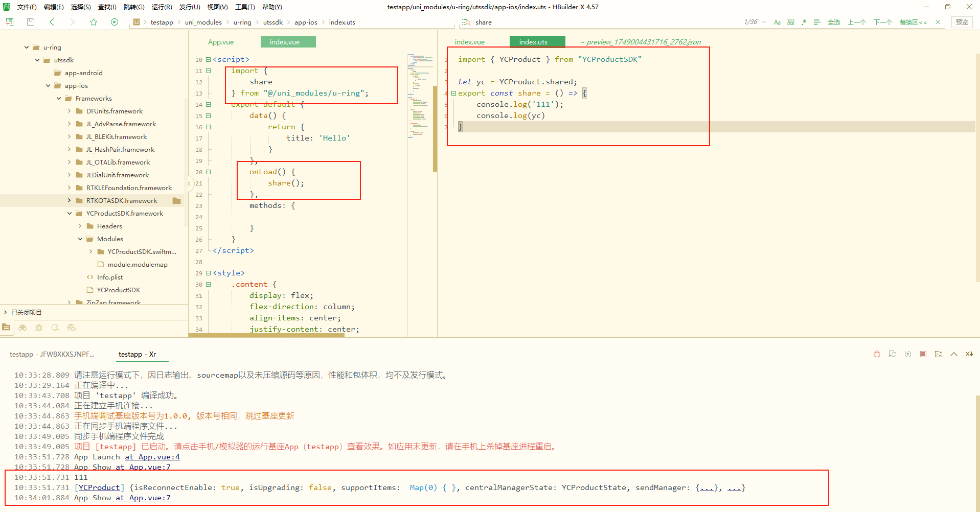980x512 pixels.
Task: Clear console output with X-arrow icon
Action: (x=969, y=354)
